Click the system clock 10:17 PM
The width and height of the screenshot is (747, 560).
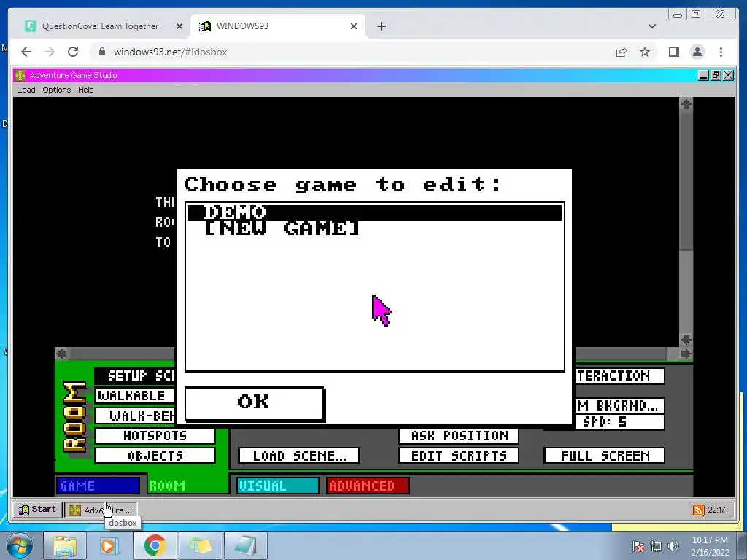click(710, 546)
